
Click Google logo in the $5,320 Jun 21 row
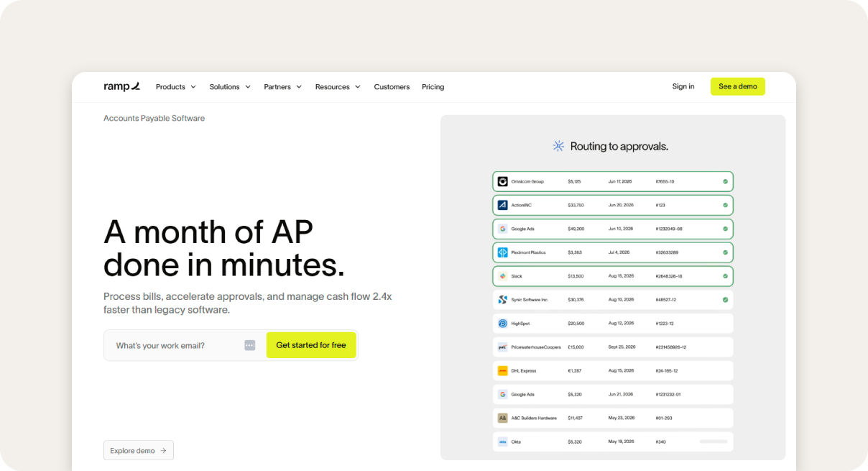click(x=502, y=395)
